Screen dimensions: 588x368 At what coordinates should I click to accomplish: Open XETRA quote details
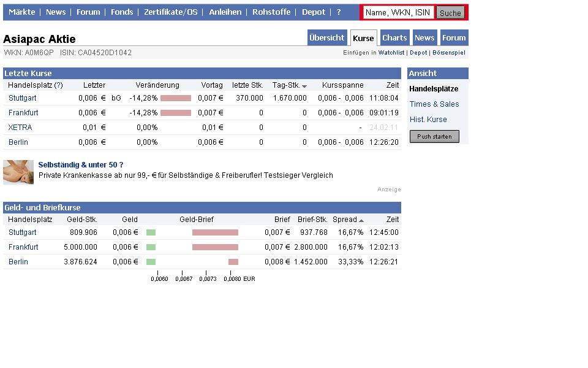(x=19, y=127)
